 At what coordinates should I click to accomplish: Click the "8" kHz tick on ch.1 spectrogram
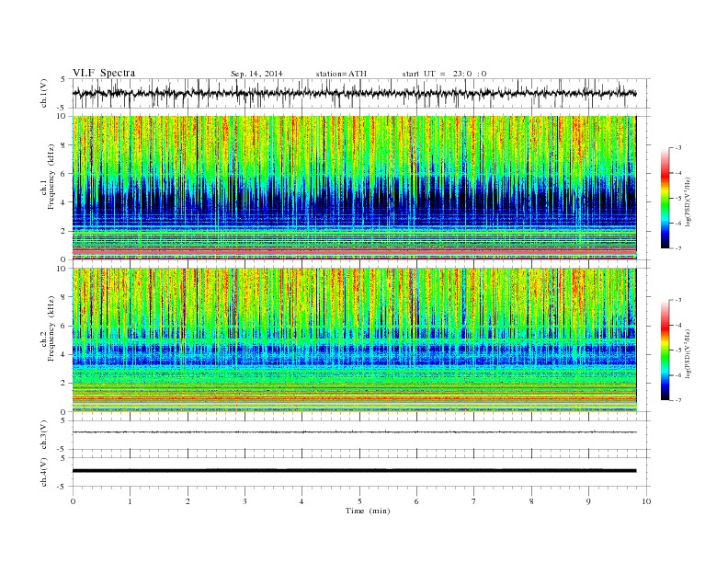click(x=64, y=145)
